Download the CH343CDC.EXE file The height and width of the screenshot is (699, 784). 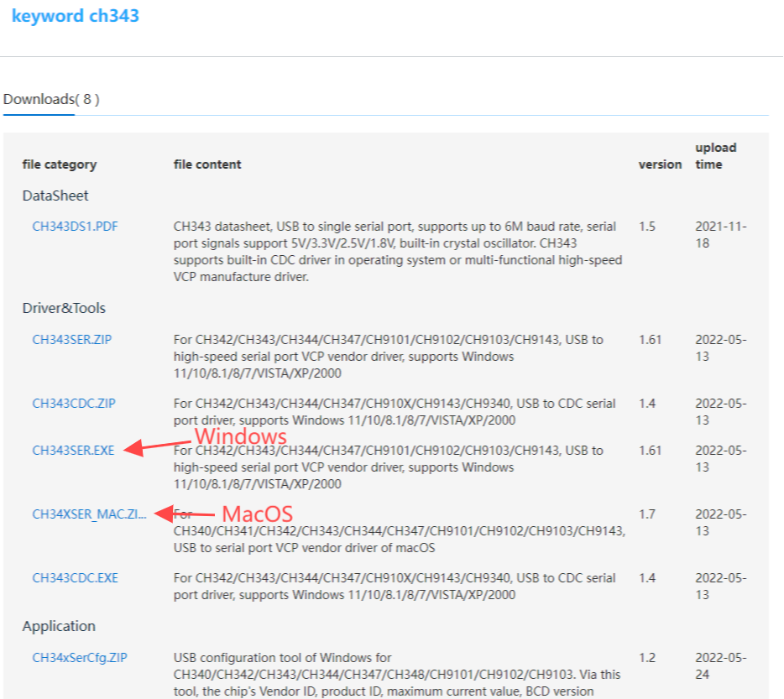pyautogui.click(x=75, y=578)
